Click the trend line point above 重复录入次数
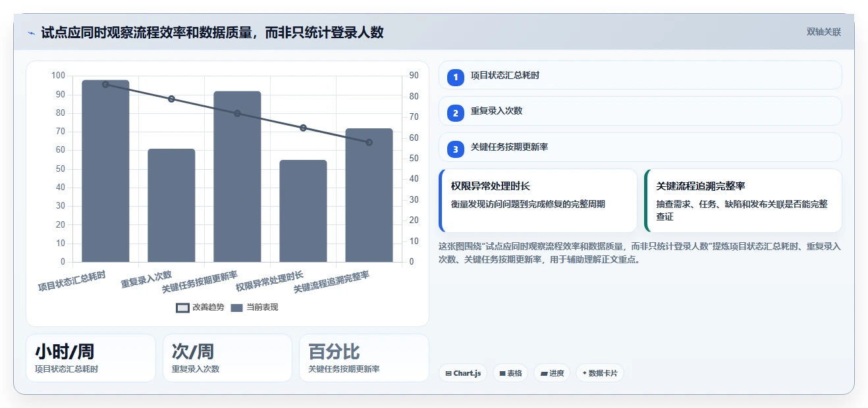The height and width of the screenshot is (408, 868). point(171,99)
